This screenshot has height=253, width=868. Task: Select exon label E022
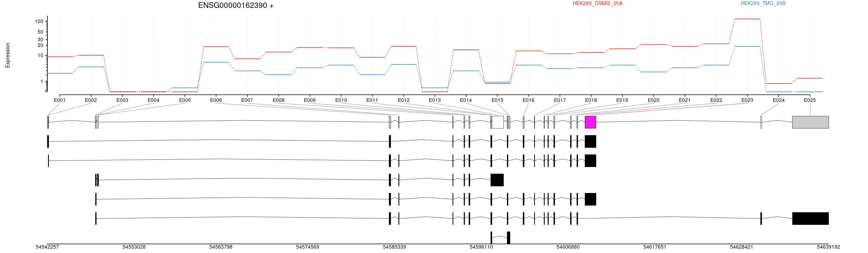[x=716, y=100]
